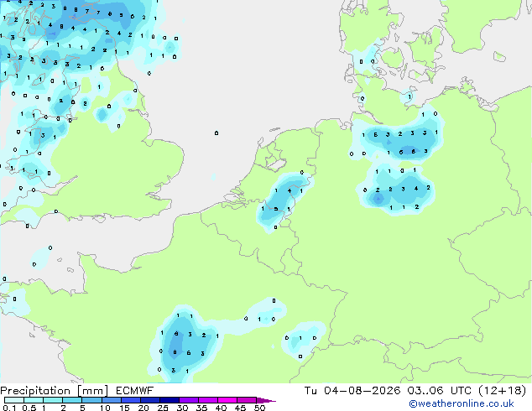Select the 30–35 mm violet legend swatch
Viewport: 532px width, 411px height.
tap(189, 400)
